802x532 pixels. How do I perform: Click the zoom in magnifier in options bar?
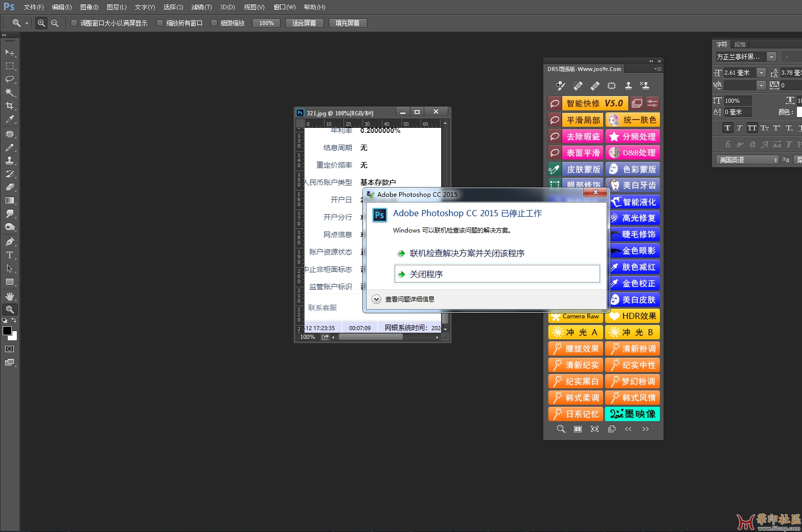click(41, 23)
